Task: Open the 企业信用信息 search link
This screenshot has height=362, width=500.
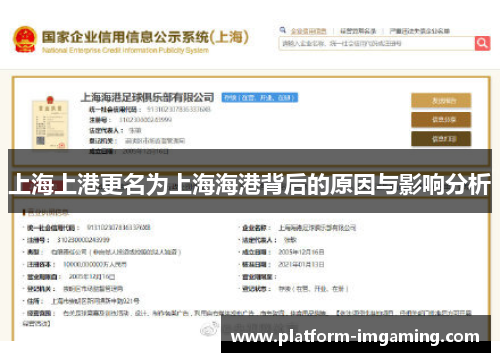Action: pos(308,31)
